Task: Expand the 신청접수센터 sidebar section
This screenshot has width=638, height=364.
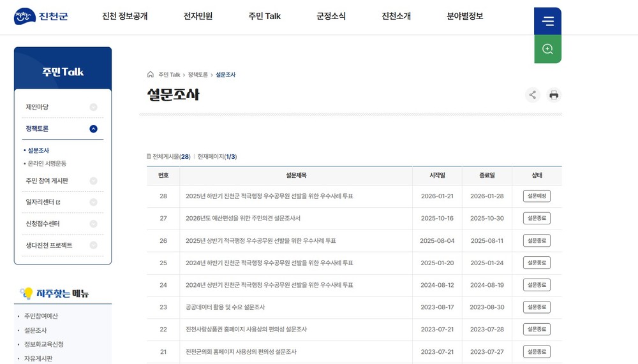Action: click(x=93, y=224)
